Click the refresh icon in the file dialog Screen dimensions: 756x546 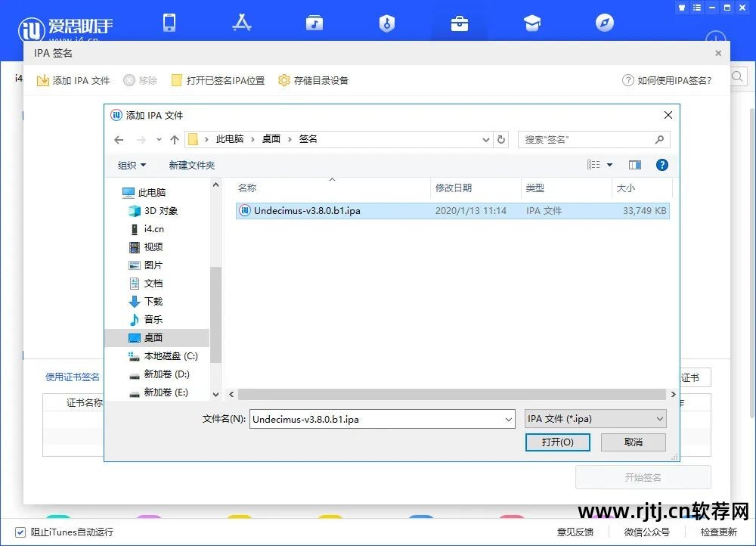(x=500, y=139)
